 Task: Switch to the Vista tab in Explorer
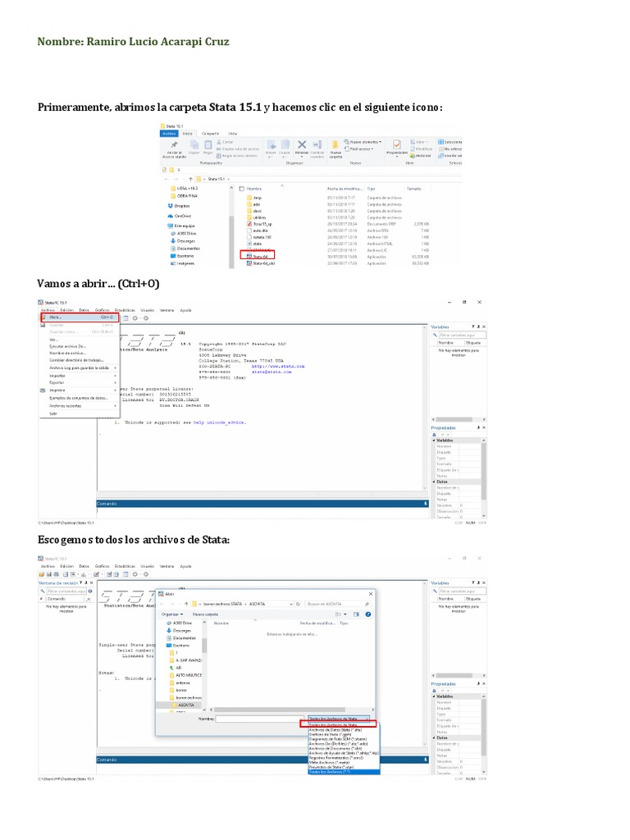(232, 134)
